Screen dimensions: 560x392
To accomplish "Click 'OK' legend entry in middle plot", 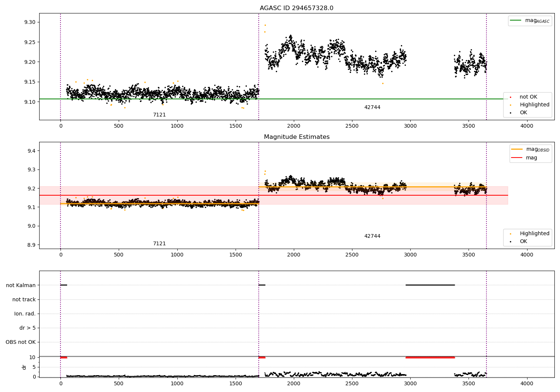I will coord(519,241).
